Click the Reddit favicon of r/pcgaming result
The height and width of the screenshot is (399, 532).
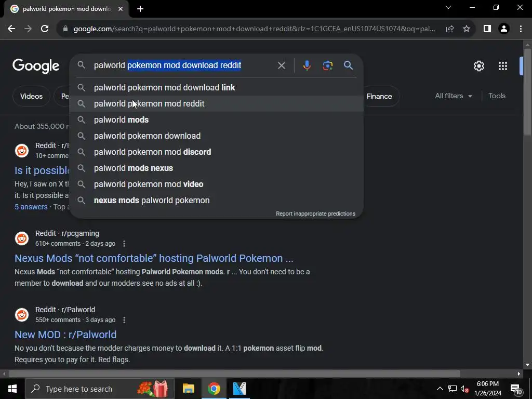coord(22,238)
